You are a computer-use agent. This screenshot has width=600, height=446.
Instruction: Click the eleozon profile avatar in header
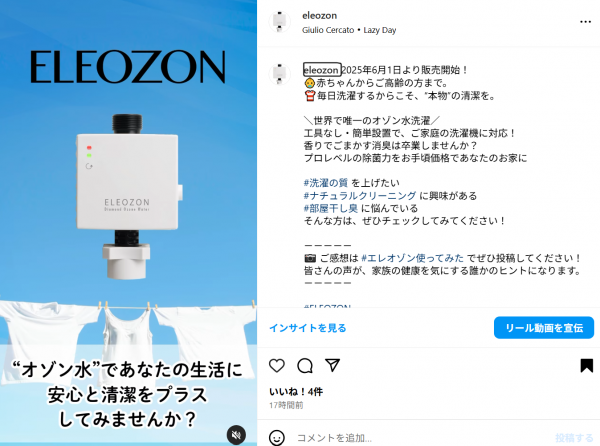280,22
